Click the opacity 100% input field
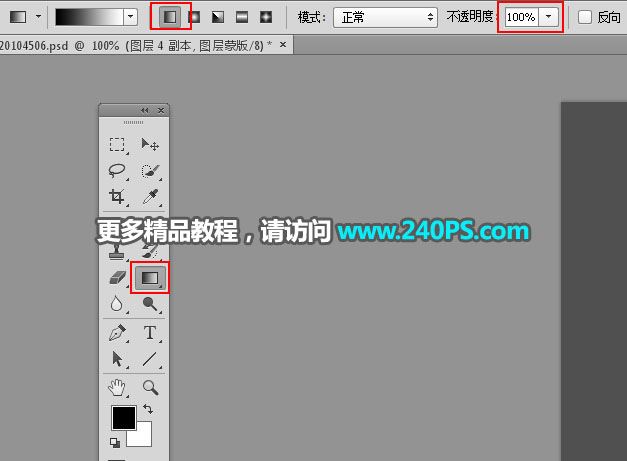627x461 pixels. point(522,17)
